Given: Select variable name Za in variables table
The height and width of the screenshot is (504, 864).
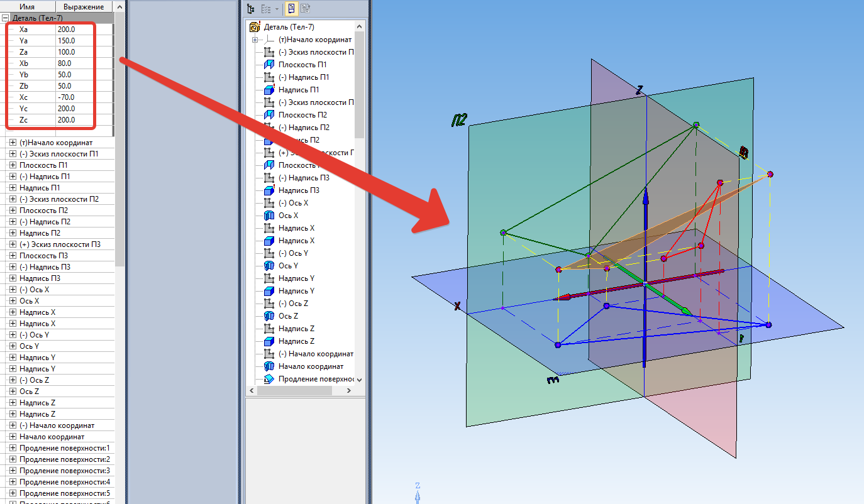Looking at the screenshot, I should click(x=24, y=52).
